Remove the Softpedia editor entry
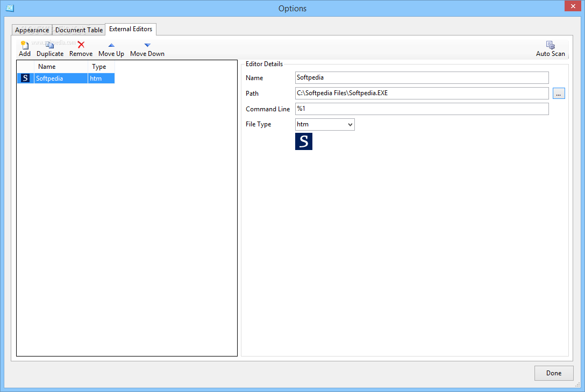585x392 pixels. click(81, 49)
